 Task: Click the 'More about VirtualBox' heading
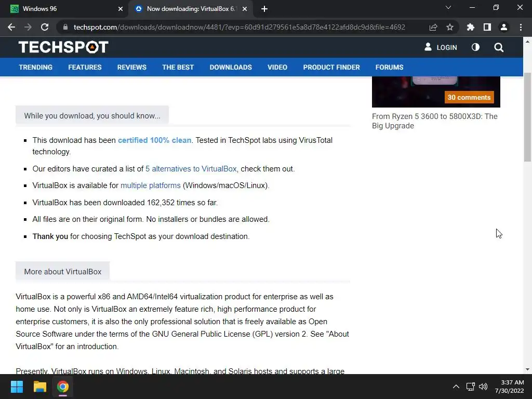tap(63, 271)
